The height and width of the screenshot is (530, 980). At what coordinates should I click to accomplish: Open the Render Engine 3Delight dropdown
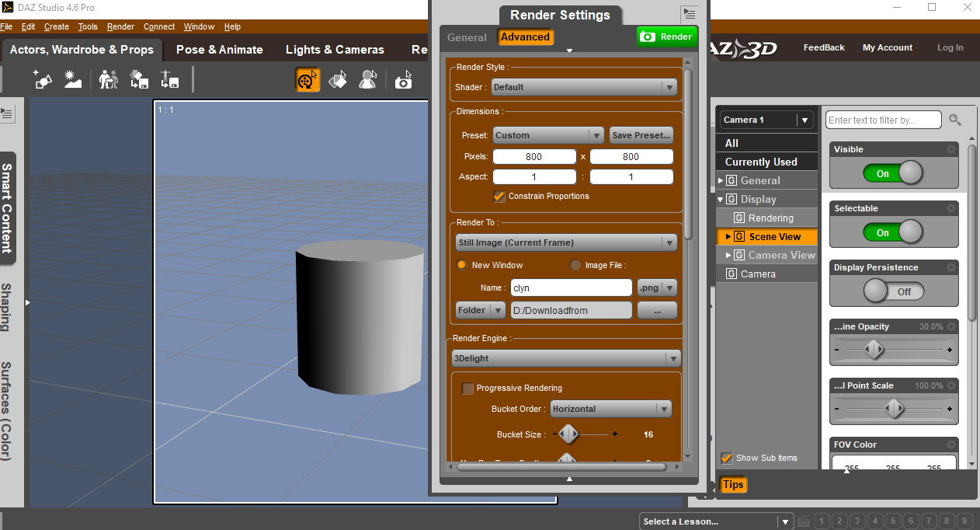(x=566, y=358)
